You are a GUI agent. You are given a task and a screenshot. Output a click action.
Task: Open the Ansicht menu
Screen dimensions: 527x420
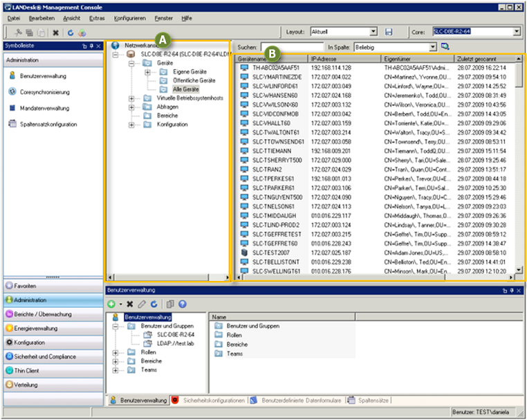pyautogui.click(x=72, y=18)
